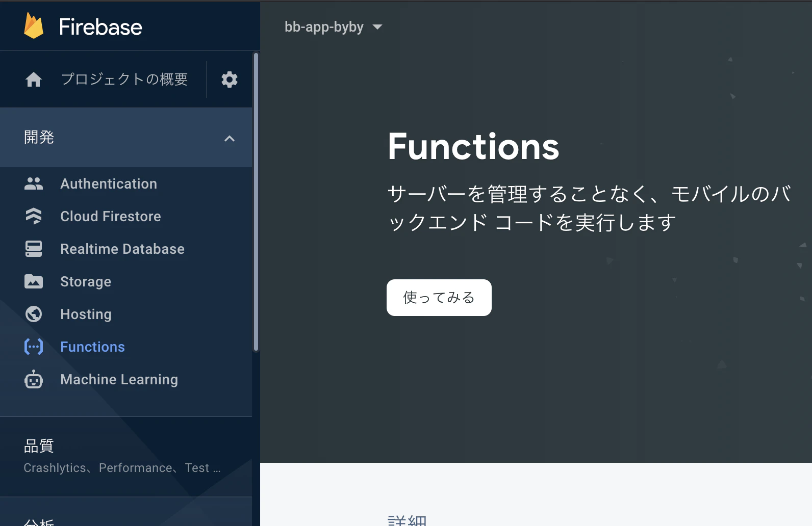Screen dimensions: 812x526
Task: Click the 詳細 heading text
Action: click(x=407, y=520)
